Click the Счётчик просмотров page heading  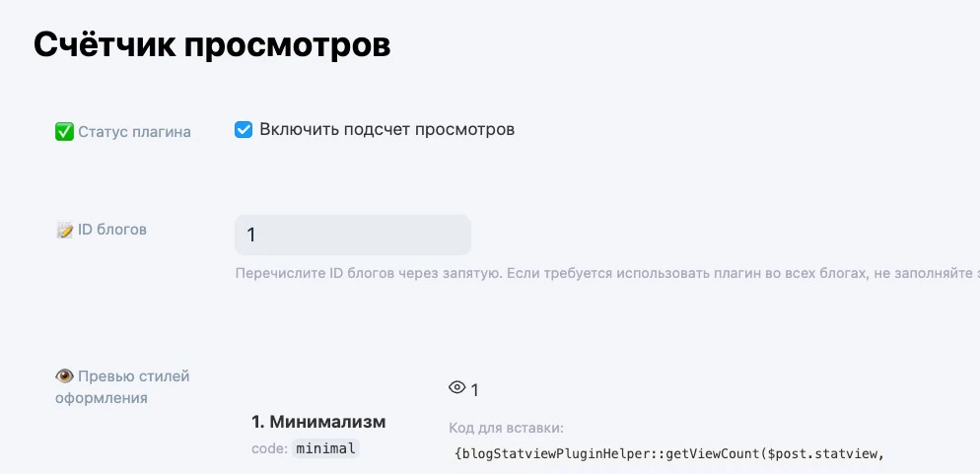[x=212, y=45]
